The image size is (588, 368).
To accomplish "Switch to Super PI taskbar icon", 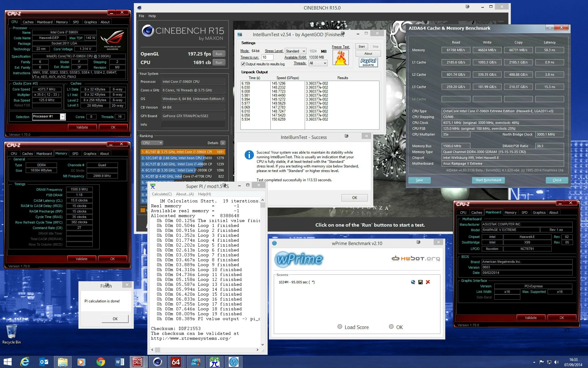I will point(214,362).
